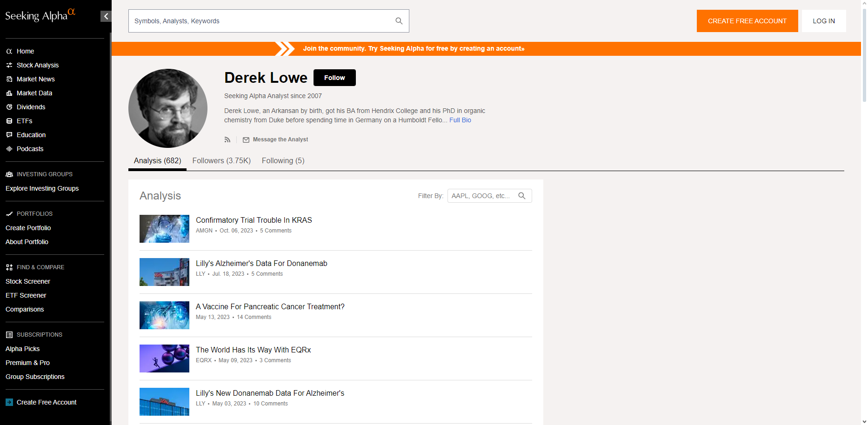The width and height of the screenshot is (868, 425).
Task: Open Explore Investing Groups link
Action: pyautogui.click(x=42, y=188)
